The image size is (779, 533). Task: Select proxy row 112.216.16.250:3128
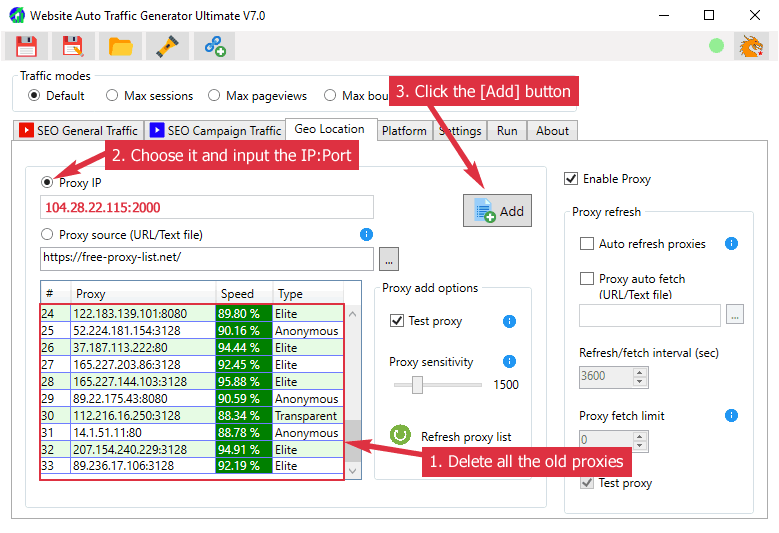pos(192,415)
